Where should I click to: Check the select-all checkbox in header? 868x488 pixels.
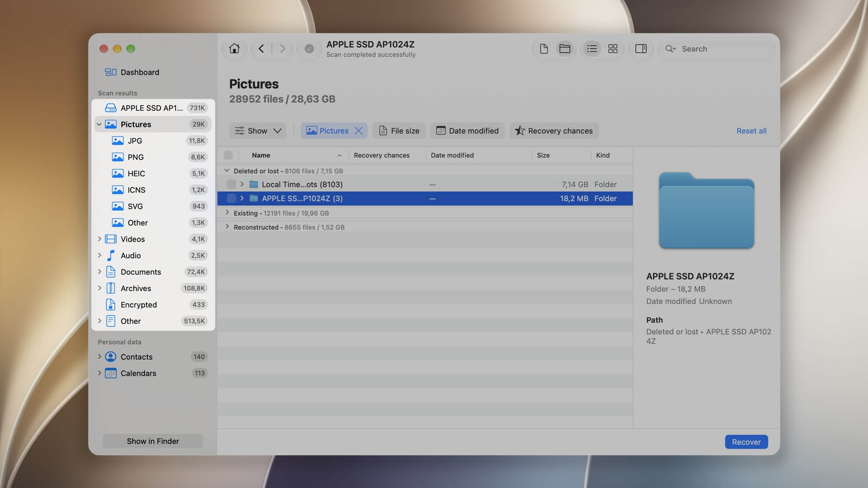point(228,155)
